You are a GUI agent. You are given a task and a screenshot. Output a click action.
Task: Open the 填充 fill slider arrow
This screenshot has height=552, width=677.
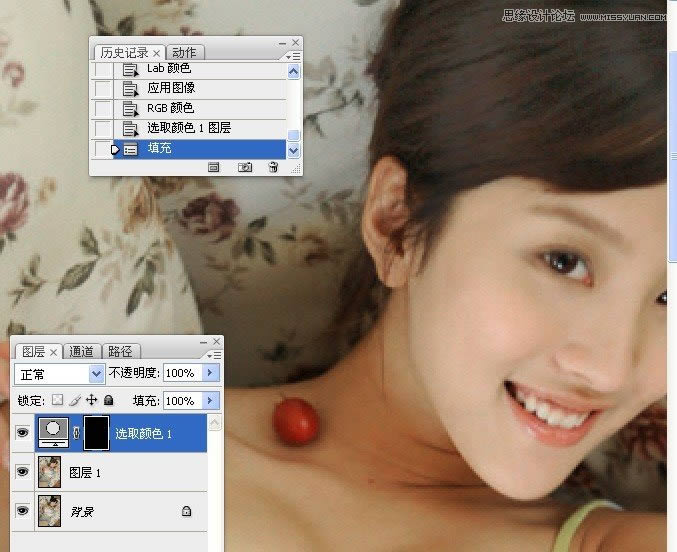(210, 400)
